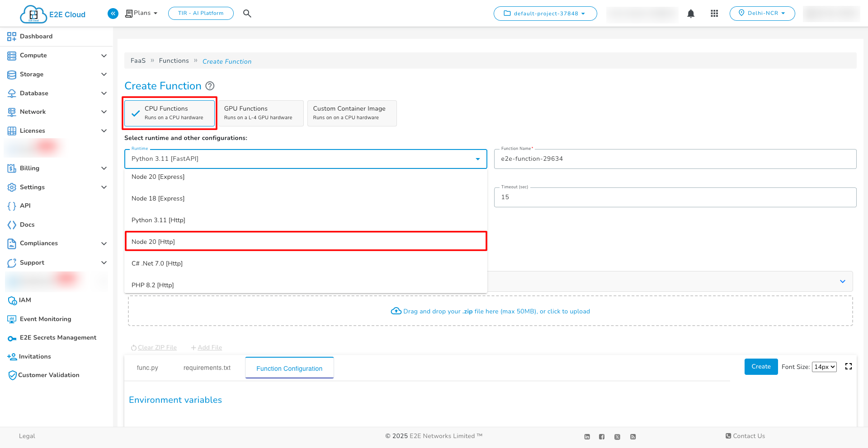Open Facebook footer icon
The width and height of the screenshot is (868, 448).
click(x=602, y=437)
